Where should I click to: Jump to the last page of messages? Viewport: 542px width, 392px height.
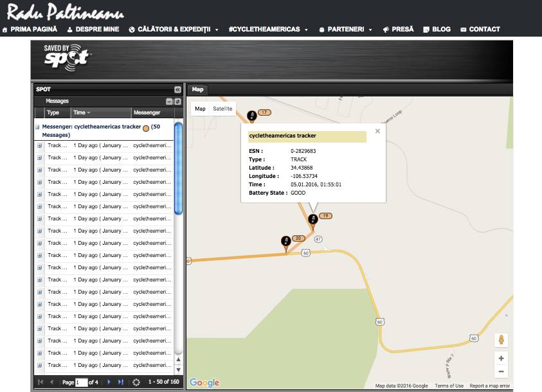point(121,382)
